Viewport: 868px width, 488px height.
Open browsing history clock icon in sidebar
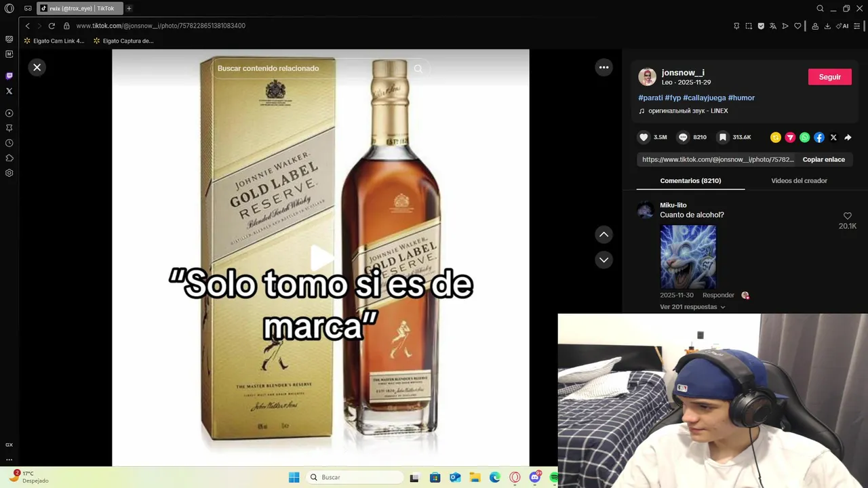(9, 143)
